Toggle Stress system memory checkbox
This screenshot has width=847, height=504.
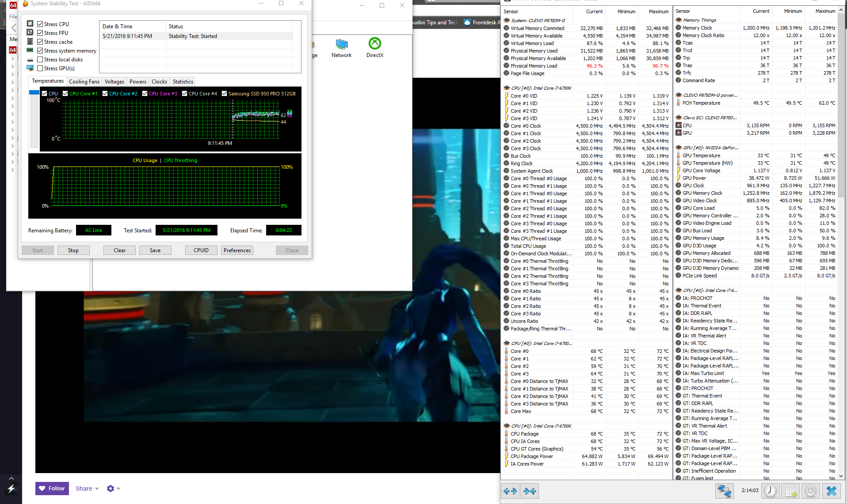[x=40, y=51]
